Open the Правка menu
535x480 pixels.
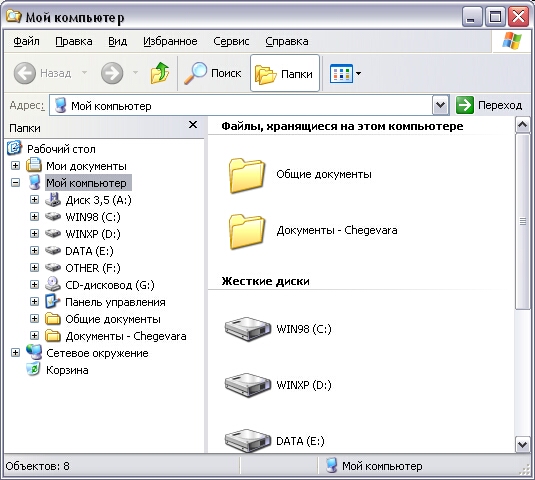[74, 41]
